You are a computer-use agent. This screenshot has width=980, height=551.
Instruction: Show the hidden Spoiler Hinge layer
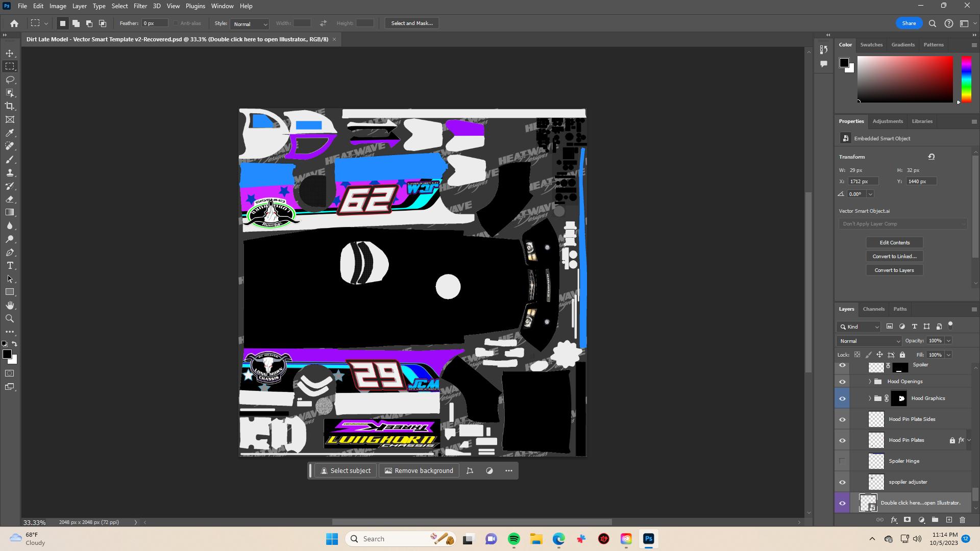tap(842, 461)
